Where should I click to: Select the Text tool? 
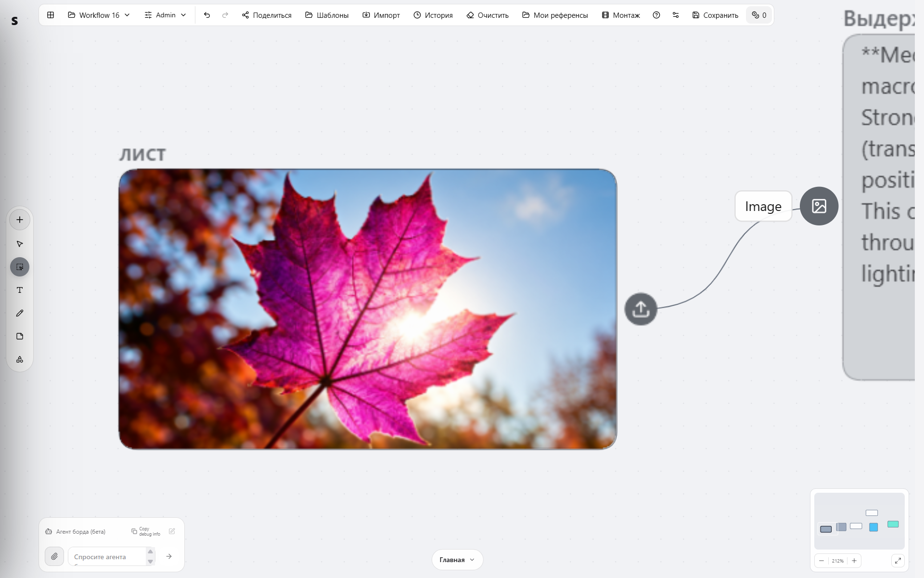pyautogui.click(x=20, y=290)
